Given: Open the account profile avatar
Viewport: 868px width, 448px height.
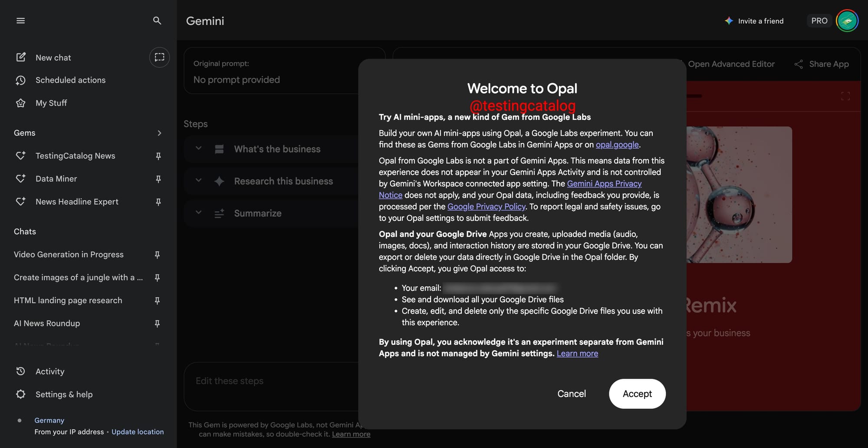Looking at the screenshot, I should click(847, 21).
